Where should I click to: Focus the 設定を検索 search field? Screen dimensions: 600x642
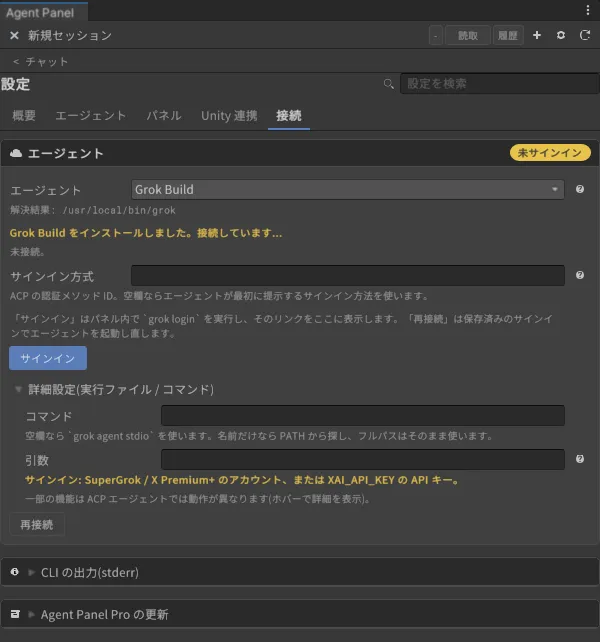click(x=500, y=84)
